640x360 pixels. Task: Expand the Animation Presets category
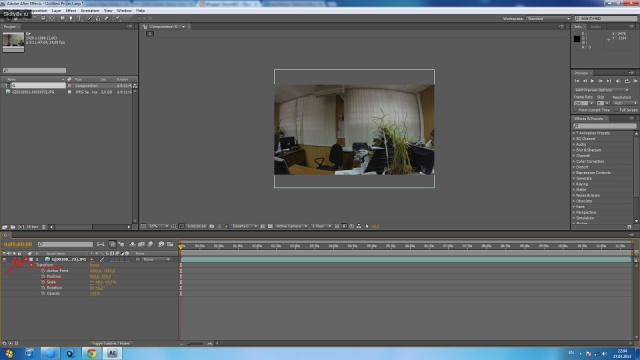coord(573,133)
